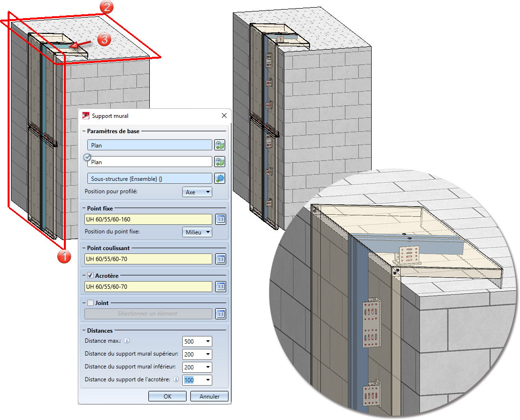Select the first Plan input field
This screenshot has width=520, height=420.
(x=150, y=145)
